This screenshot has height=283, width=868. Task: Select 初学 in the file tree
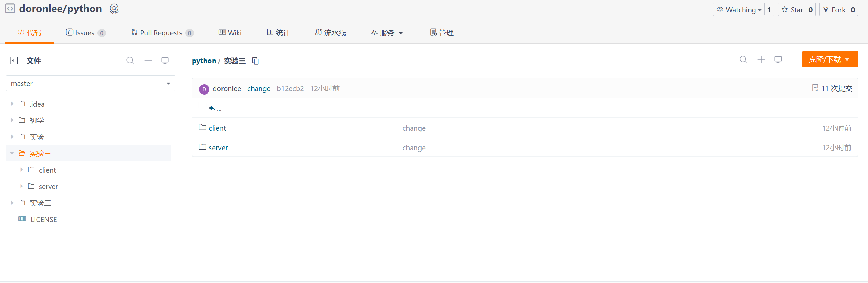pos(37,120)
